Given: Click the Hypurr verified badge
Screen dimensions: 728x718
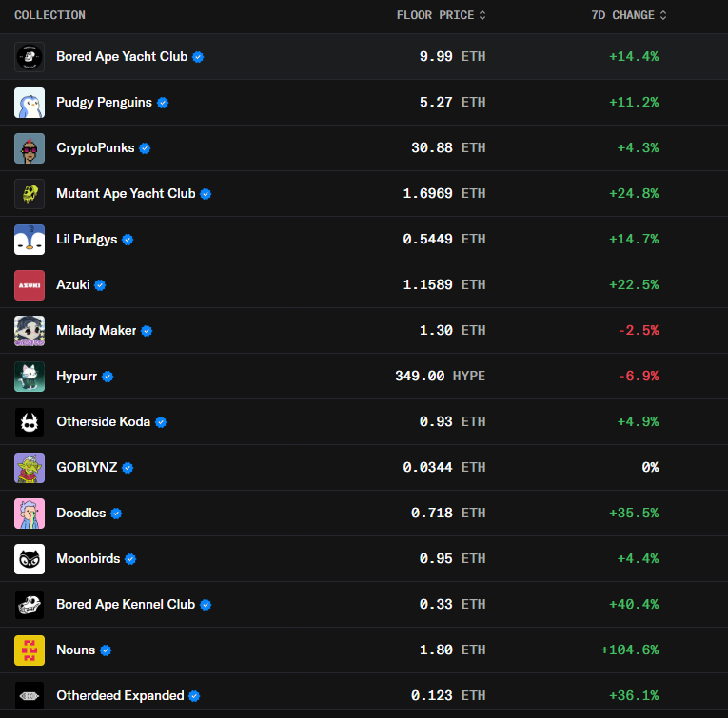Looking at the screenshot, I should pos(108,377).
